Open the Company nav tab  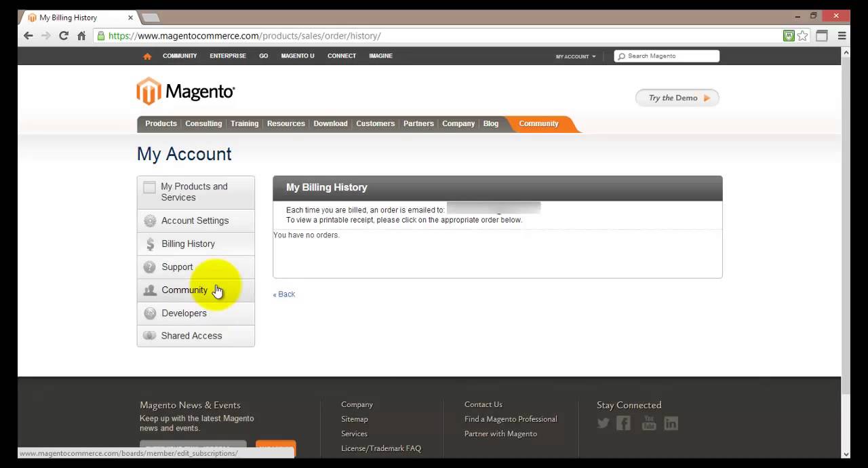pyautogui.click(x=458, y=123)
